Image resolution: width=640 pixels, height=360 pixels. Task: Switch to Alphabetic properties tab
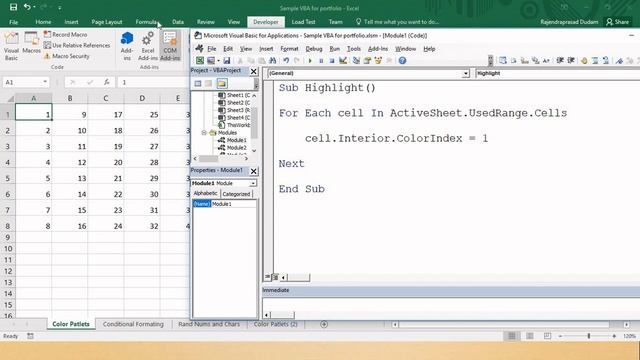(x=205, y=193)
